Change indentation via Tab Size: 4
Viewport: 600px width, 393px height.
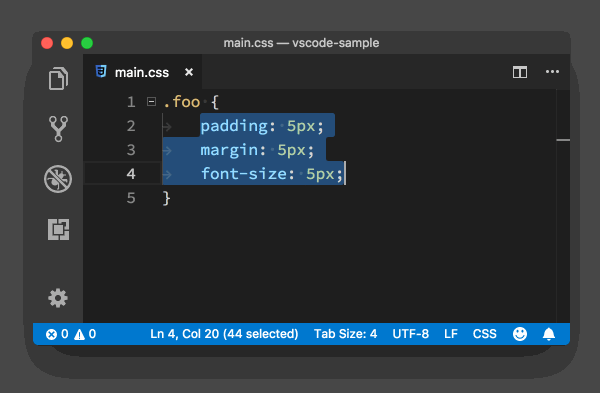(x=346, y=334)
